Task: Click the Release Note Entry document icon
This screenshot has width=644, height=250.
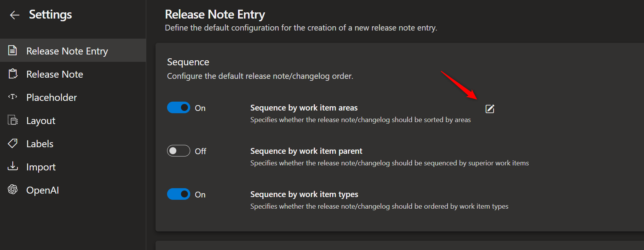Action: pyautogui.click(x=13, y=51)
